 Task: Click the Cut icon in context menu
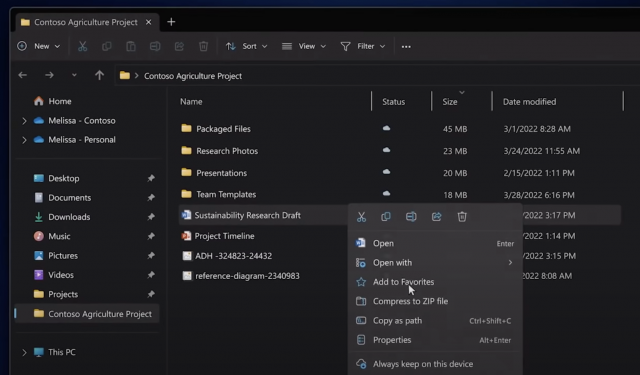point(361,217)
